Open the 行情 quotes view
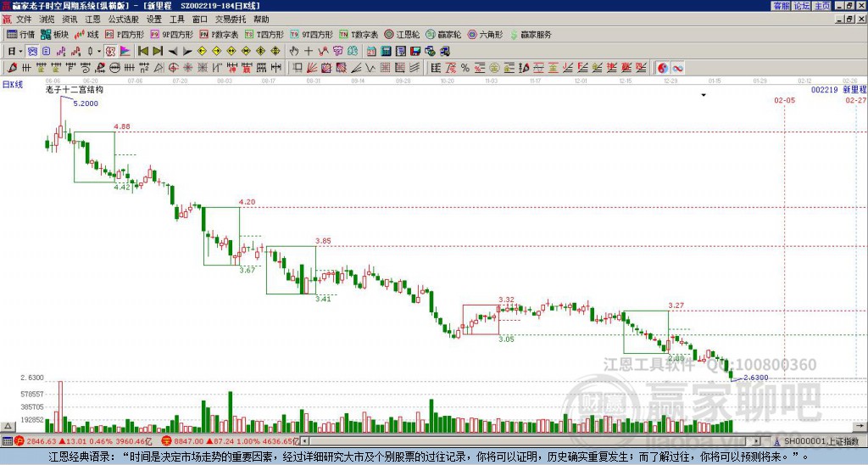 21,34
